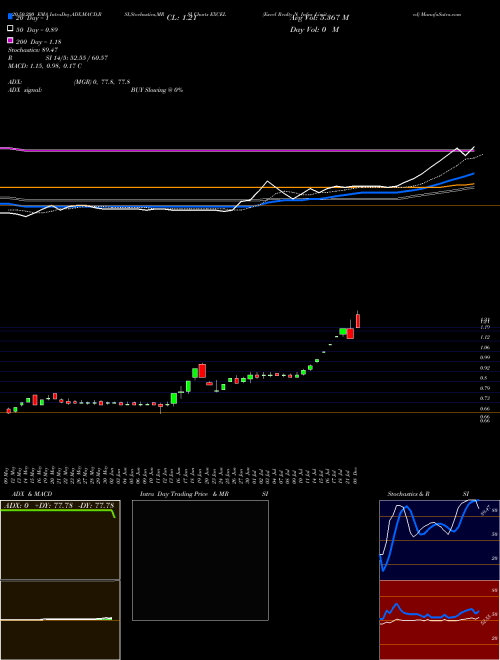500x660 pixels.
Task: Click the magenta 200 Day legend swatch
Action: pyautogui.click(x=10, y=41)
